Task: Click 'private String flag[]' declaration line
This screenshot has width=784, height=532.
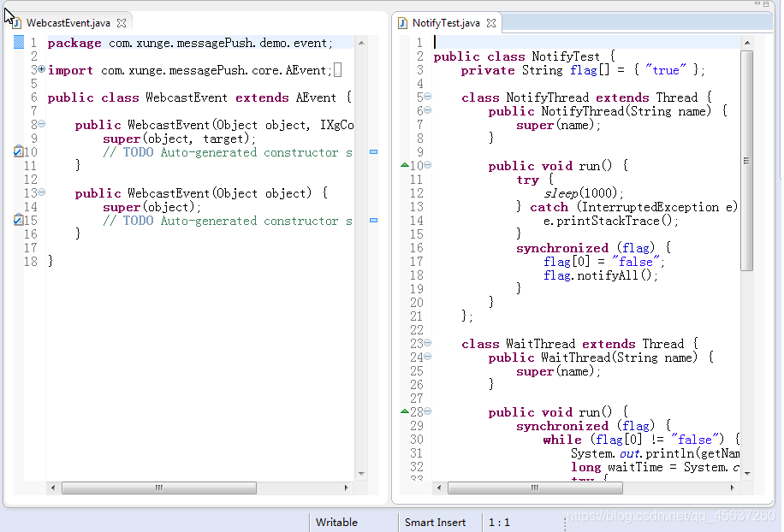Action: click(583, 70)
